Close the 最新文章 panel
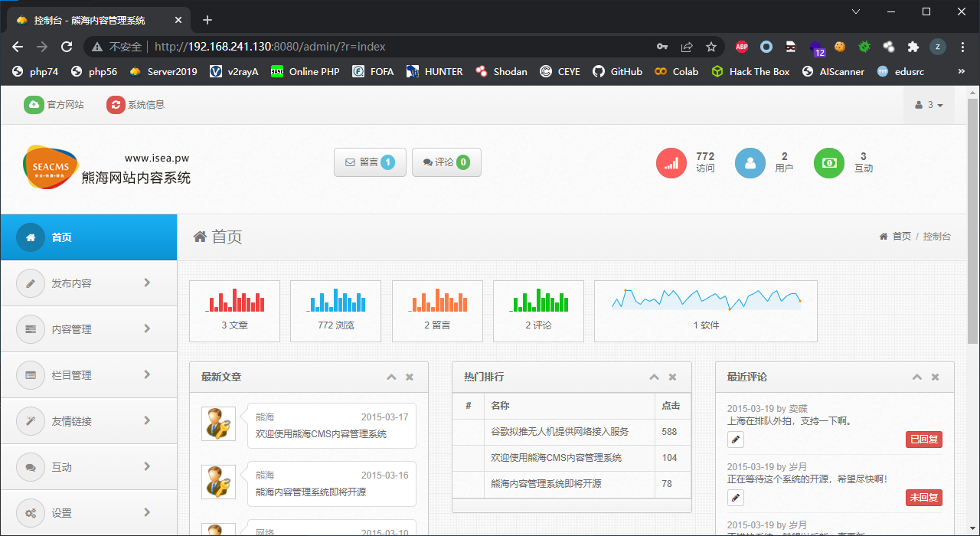This screenshot has height=536, width=980. pos(410,377)
